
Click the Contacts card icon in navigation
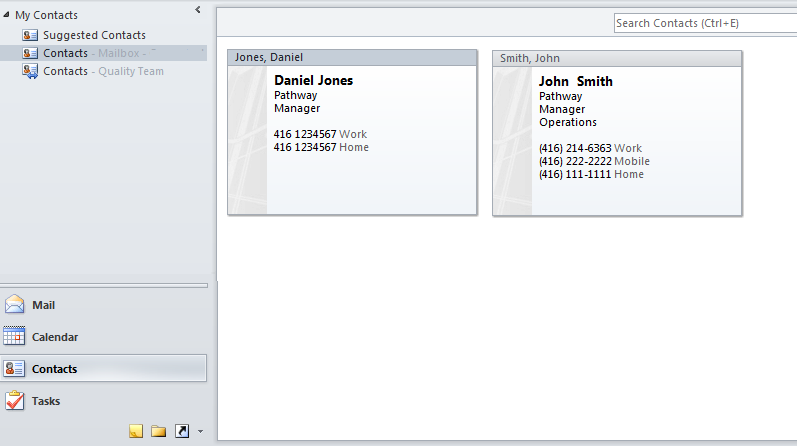14,369
